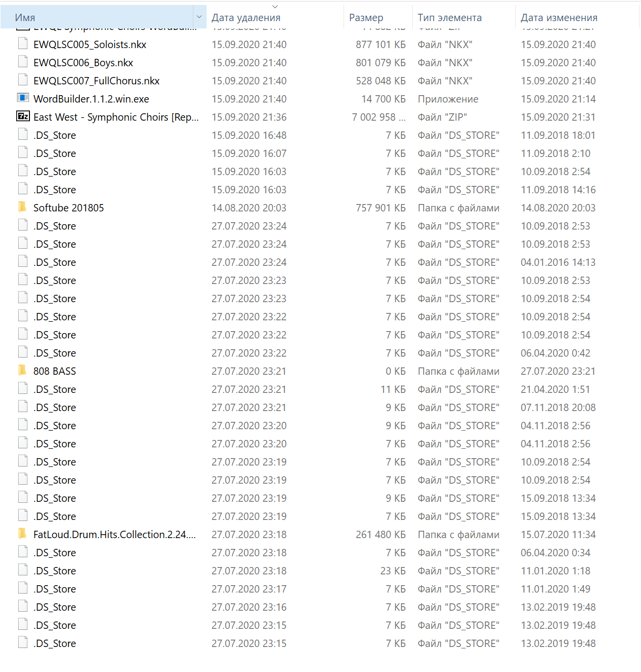Image resolution: width=641 pixels, height=672 pixels.
Task: Click the size cell 801 079 КБ
Action: click(x=381, y=63)
